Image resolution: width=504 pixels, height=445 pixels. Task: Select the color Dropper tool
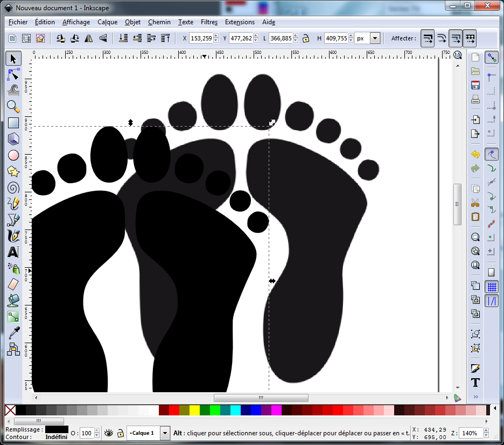[x=13, y=332]
